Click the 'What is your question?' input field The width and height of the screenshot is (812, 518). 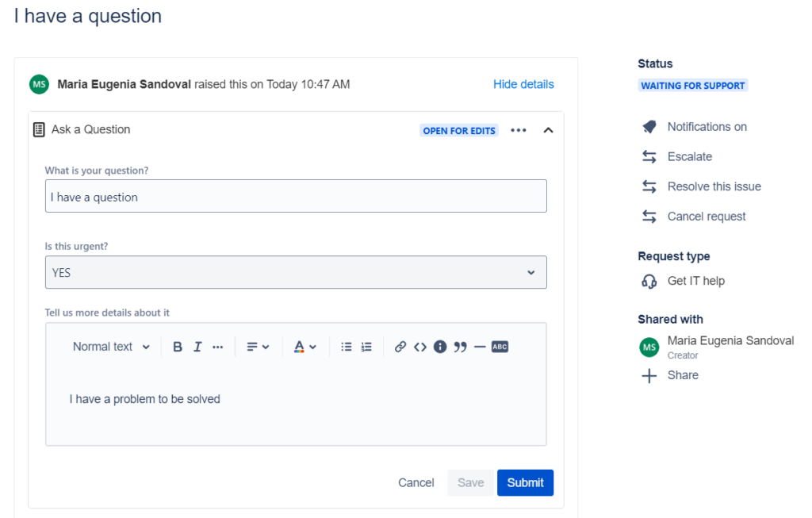tap(295, 196)
